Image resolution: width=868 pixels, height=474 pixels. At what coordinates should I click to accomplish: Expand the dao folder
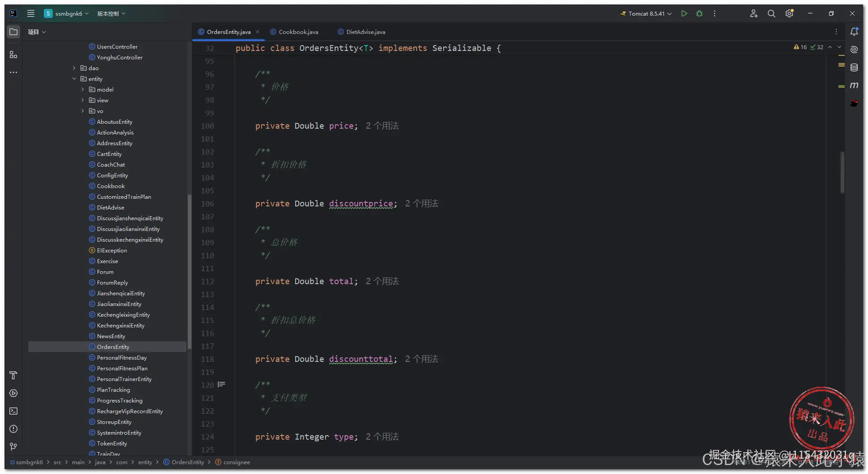pos(74,68)
